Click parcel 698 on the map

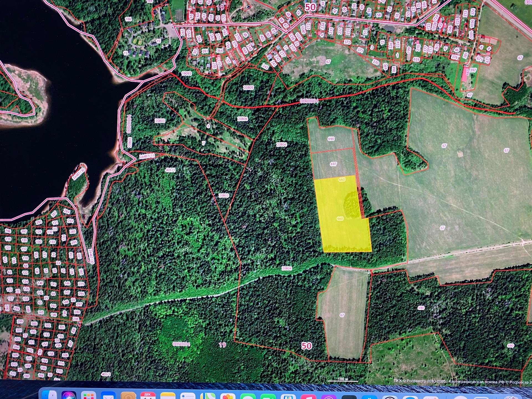[x=331, y=139]
